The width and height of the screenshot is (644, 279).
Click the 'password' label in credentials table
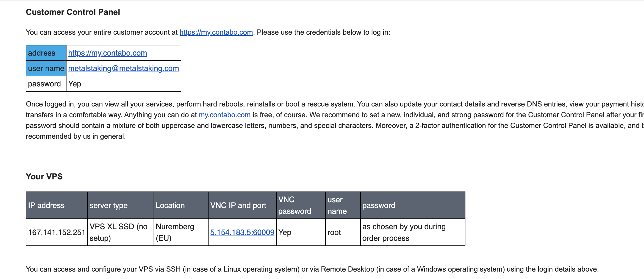(x=46, y=84)
